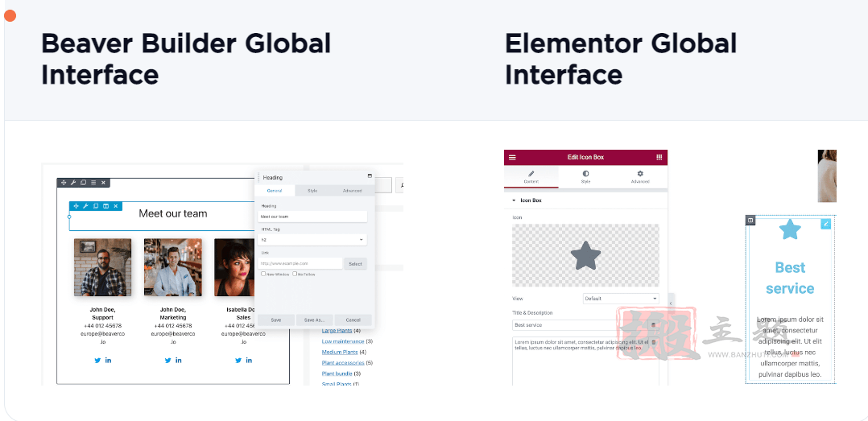Screen dimensions: 868x421
Task: Open Elementor widgets grid icon
Action: click(659, 157)
